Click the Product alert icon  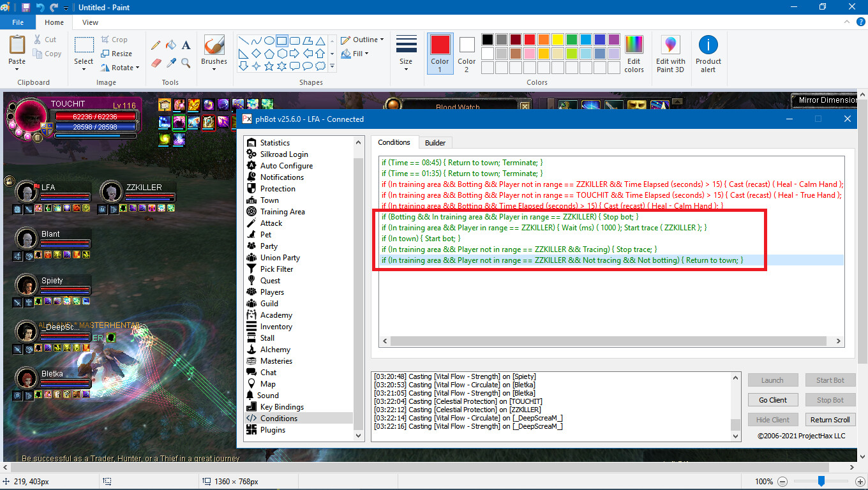(x=708, y=54)
